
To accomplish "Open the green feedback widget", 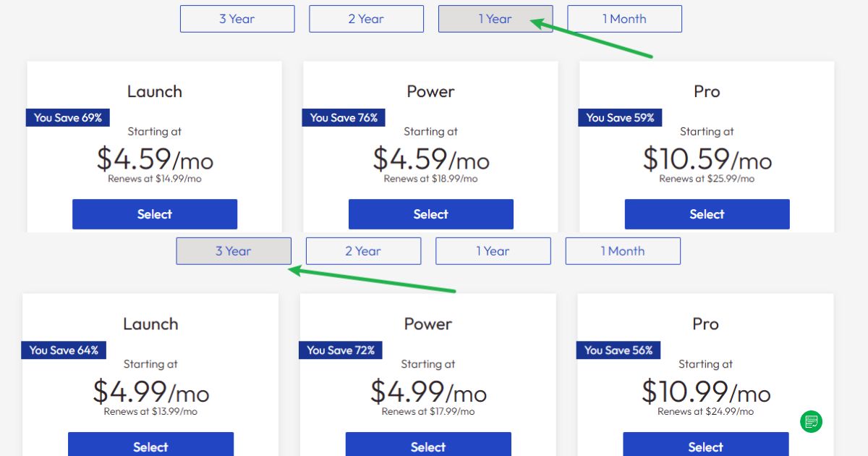I will (x=811, y=422).
